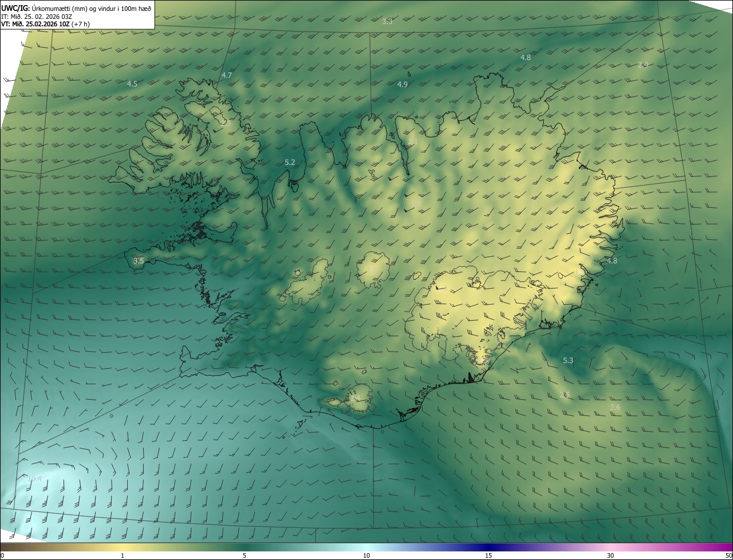The height and width of the screenshot is (560, 733).
Task: Click the 3.5 value label on the map
Action: pos(139,261)
